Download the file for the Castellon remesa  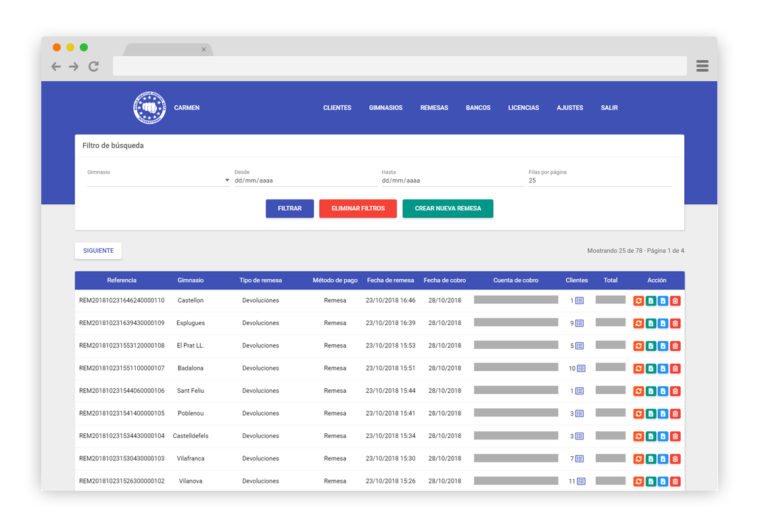pos(663,301)
